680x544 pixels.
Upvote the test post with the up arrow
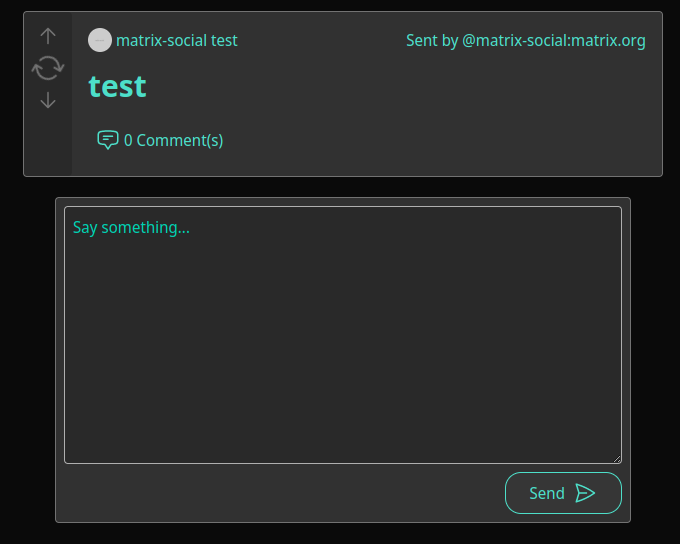pos(48,36)
